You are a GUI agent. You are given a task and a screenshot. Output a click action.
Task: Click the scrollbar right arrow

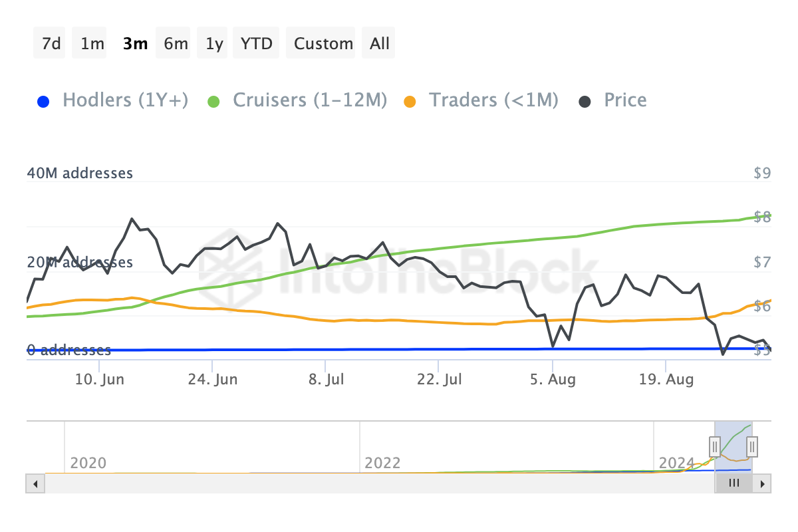tap(763, 483)
